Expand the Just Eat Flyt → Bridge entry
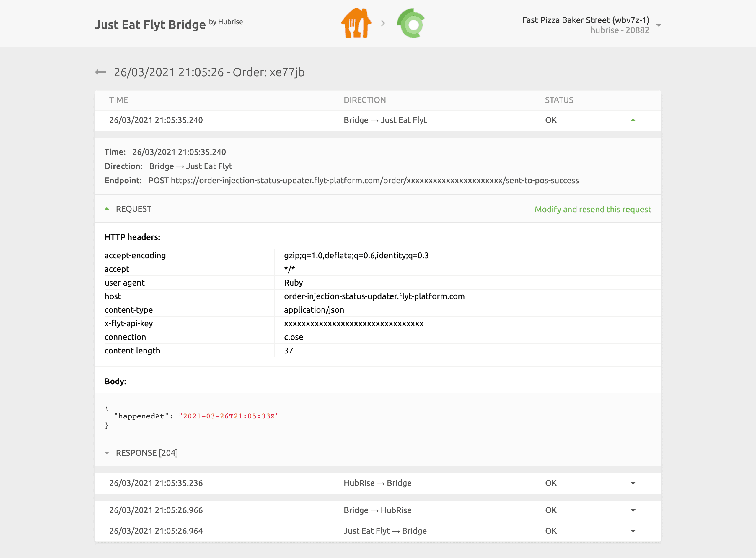The width and height of the screenshot is (756, 558). click(634, 531)
